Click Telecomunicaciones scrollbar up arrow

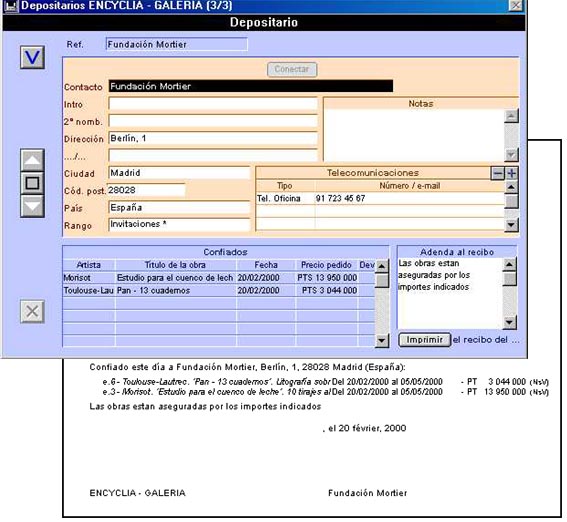pyautogui.click(x=511, y=187)
